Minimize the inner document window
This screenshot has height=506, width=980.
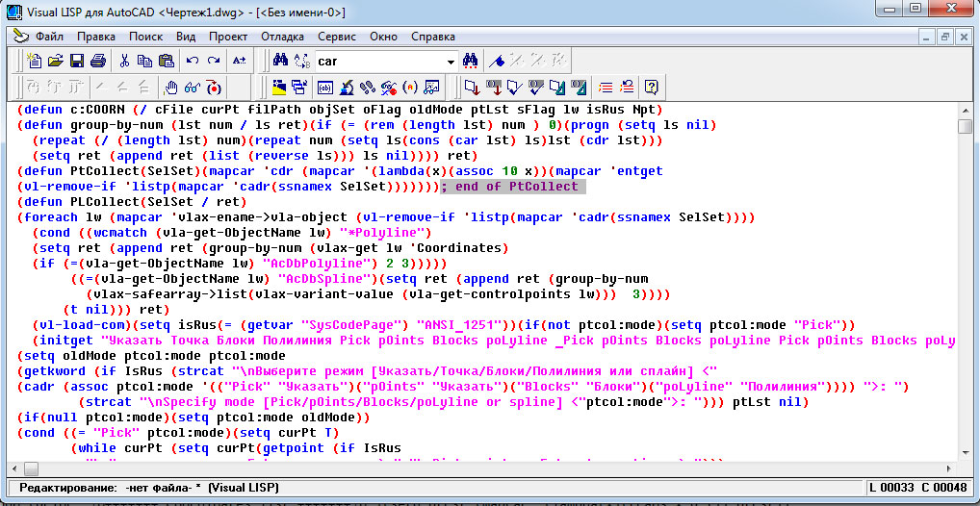(929, 37)
